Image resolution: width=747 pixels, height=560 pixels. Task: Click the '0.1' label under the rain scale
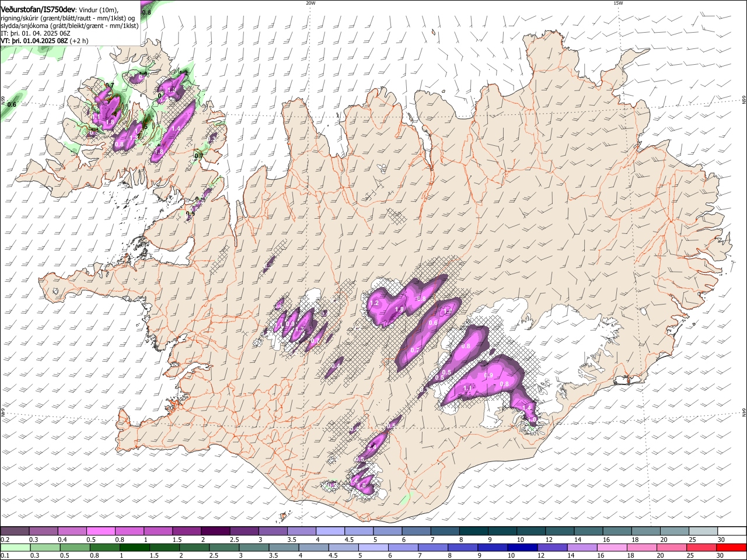(5, 556)
